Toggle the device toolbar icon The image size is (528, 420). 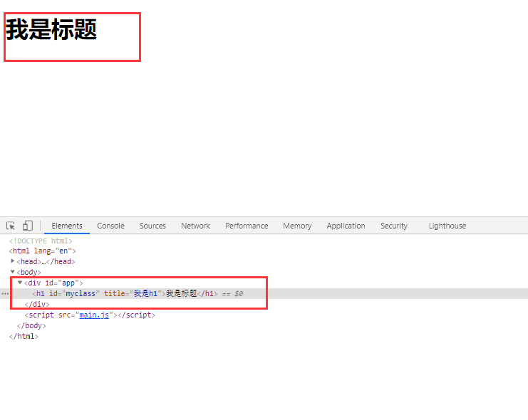(x=28, y=226)
